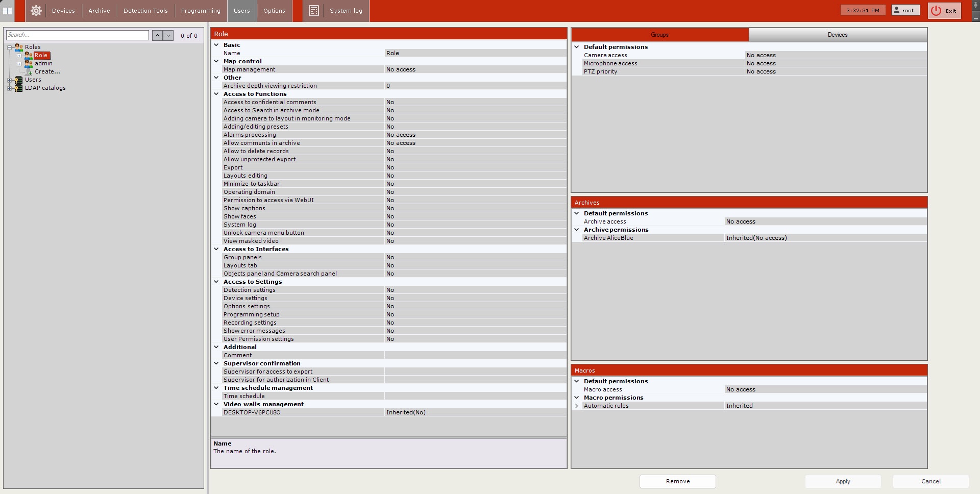Click the Create new role icon
Image resolution: width=980 pixels, height=494 pixels.
click(29, 72)
